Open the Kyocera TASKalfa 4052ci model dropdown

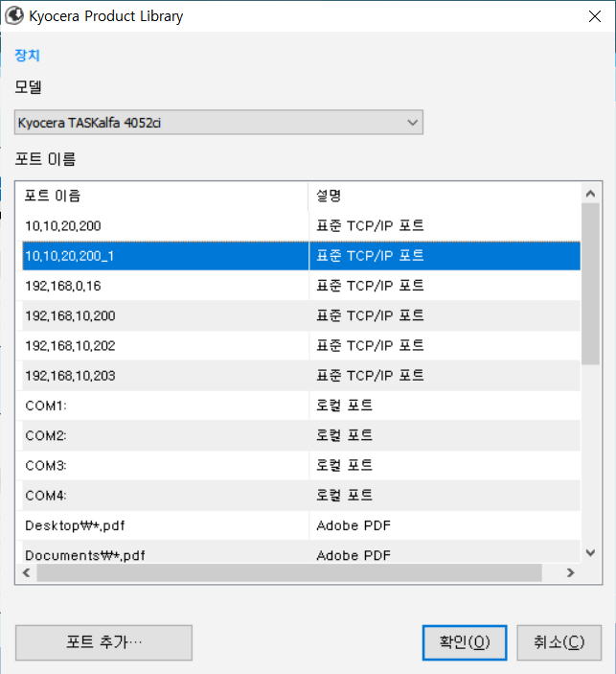[218, 123]
